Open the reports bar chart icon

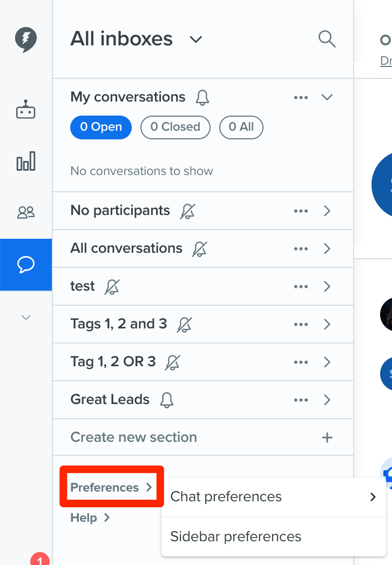coord(25,161)
